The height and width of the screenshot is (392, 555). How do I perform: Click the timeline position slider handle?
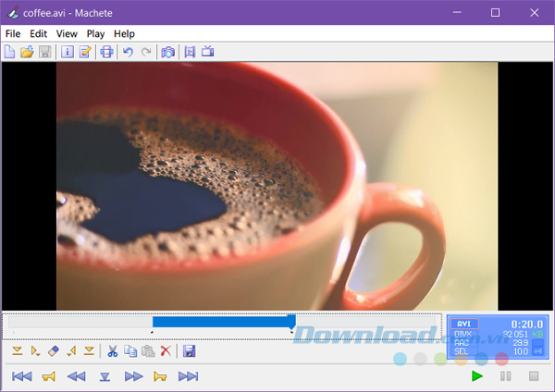(x=291, y=322)
